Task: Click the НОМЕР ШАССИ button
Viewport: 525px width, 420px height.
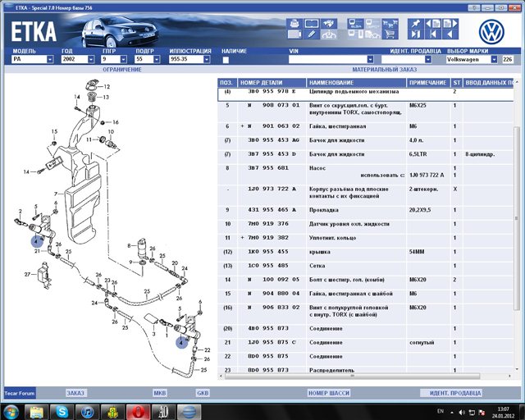Action: (329, 393)
